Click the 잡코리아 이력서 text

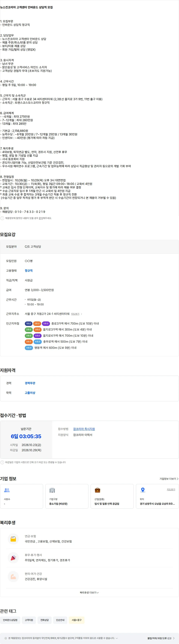[x=83, y=435]
